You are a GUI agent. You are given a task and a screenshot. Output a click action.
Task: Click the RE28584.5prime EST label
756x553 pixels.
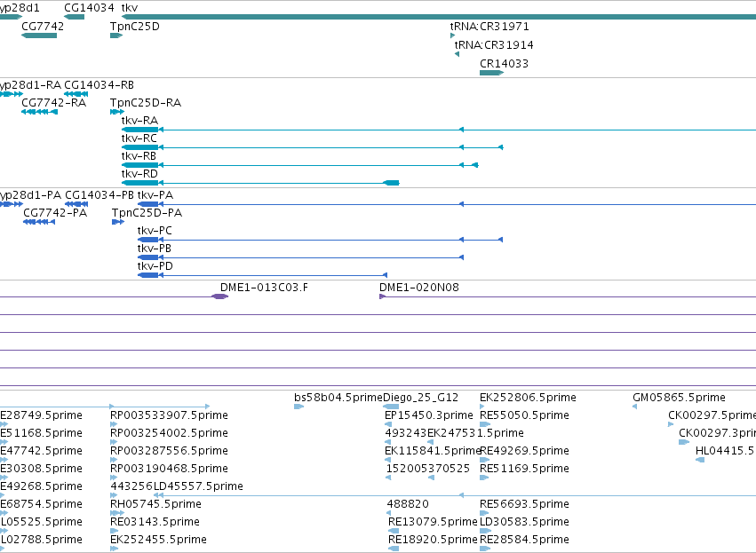coord(524,540)
